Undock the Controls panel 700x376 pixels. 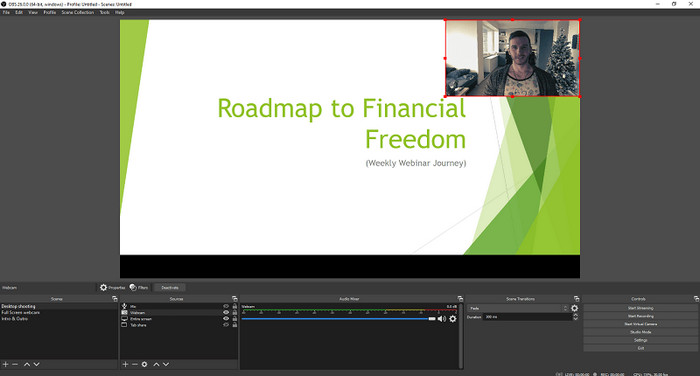(x=696, y=299)
